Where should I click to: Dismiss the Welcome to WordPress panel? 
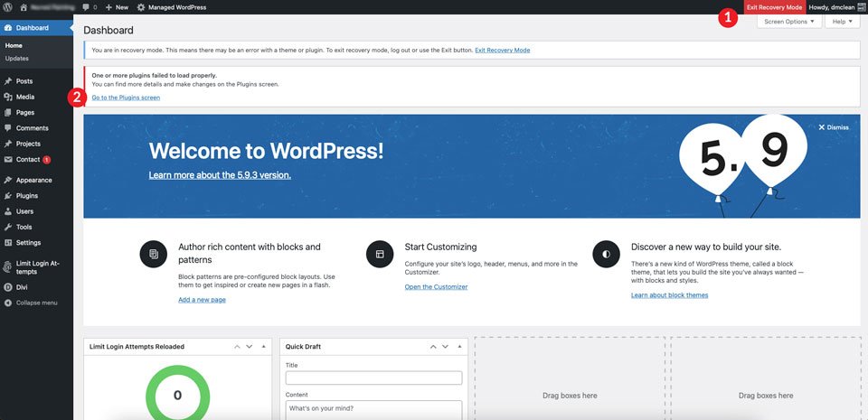click(833, 127)
